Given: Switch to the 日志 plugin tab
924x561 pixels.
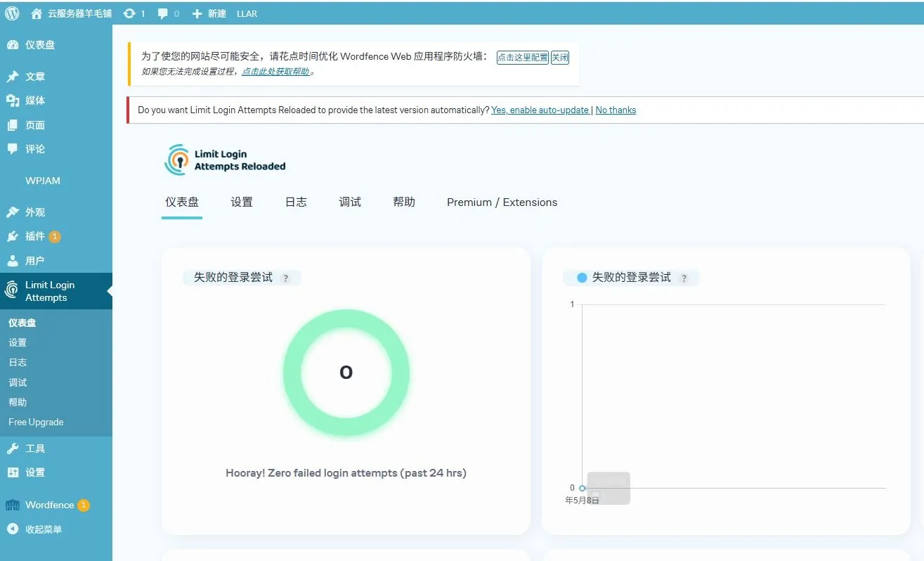Looking at the screenshot, I should (x=296, y=202).
